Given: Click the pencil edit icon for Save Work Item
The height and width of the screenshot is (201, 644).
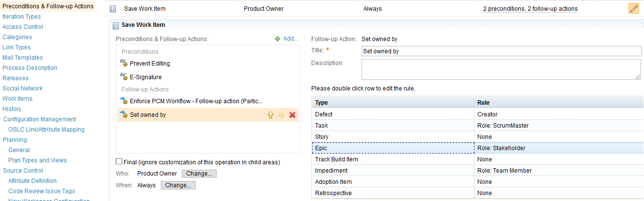Looking at the screenshot, I should click(633, 8).
